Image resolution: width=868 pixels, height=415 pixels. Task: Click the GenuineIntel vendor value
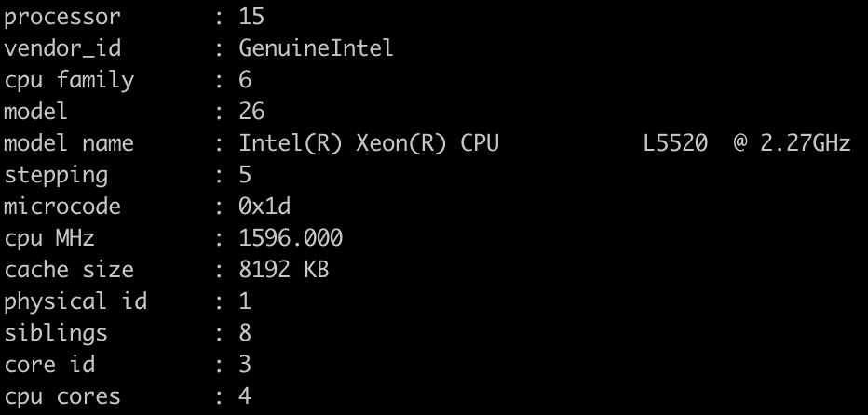(316, 47)
